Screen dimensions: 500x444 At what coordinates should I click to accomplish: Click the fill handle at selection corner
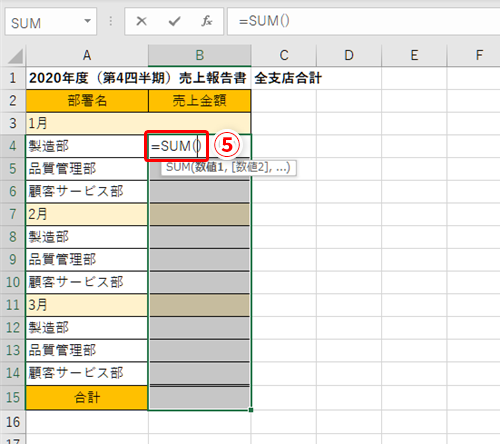pos(251,410)
